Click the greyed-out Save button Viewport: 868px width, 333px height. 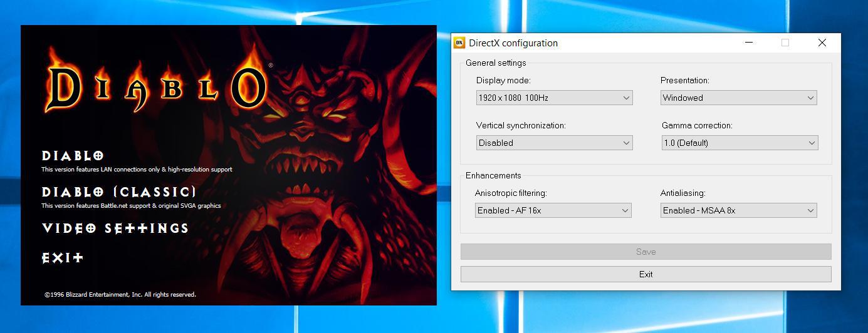[x=646, y=252]
